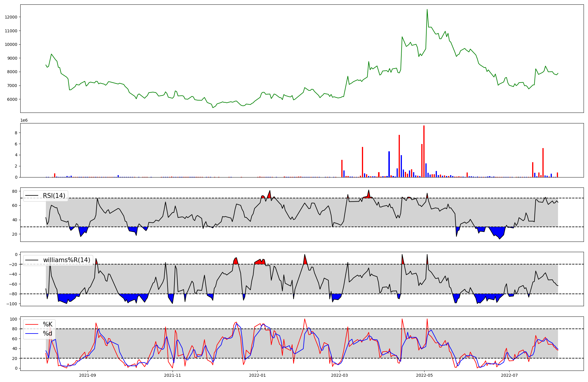Click the %d legend text

coord(48,334)
